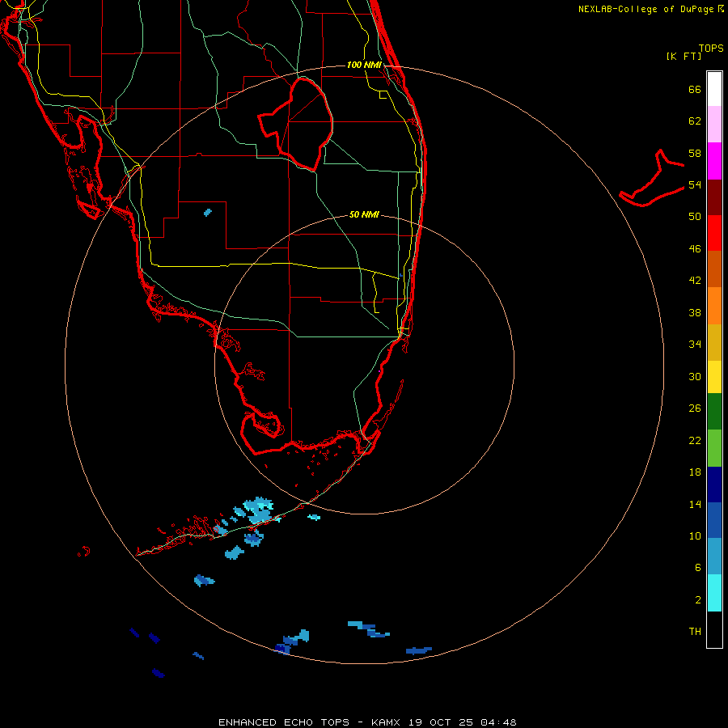Click the 10 legend value
728x728 pixels.
[x=695, y=535]
